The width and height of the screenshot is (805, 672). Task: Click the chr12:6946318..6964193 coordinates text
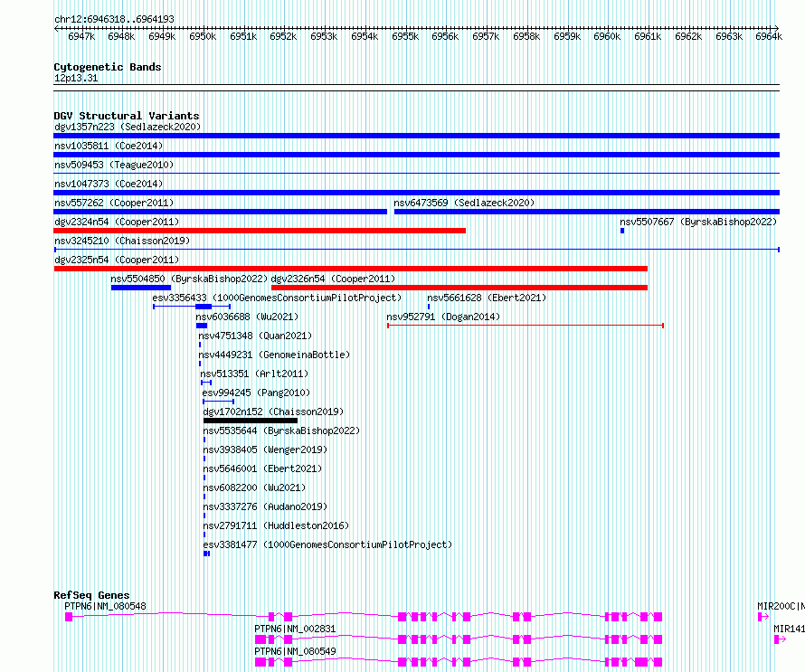(114, 19)
